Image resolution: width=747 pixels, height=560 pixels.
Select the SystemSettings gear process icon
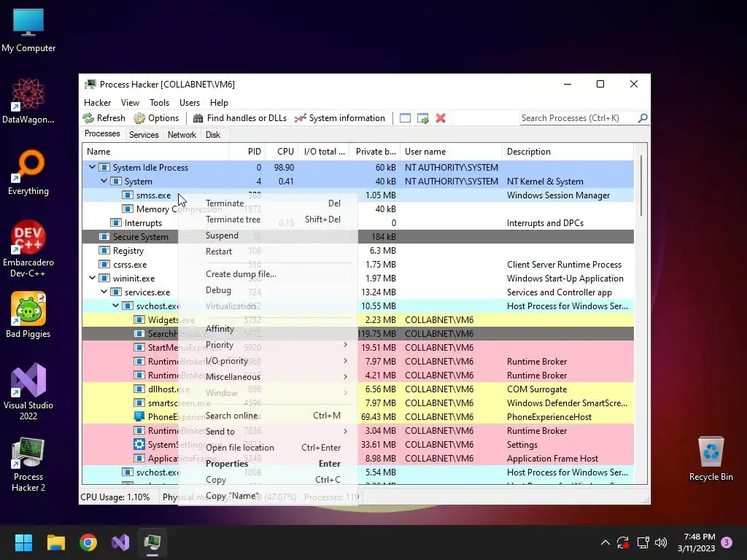click(139, 444)
